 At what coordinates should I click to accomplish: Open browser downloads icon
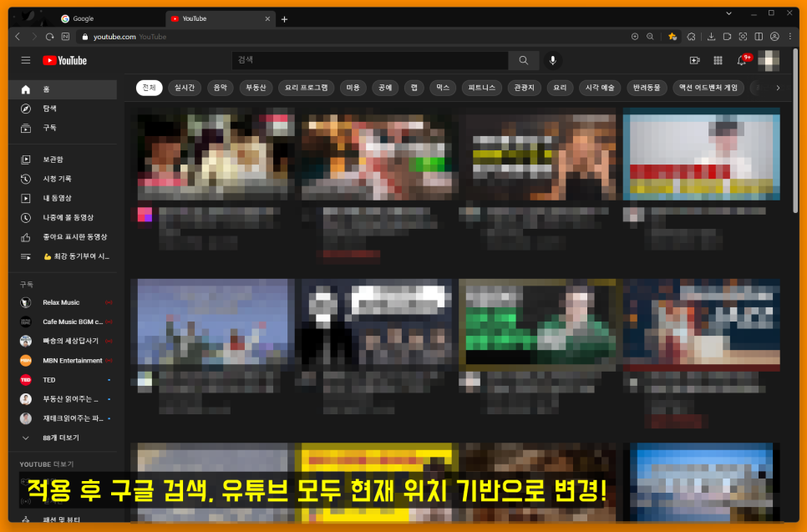[711, 37]
